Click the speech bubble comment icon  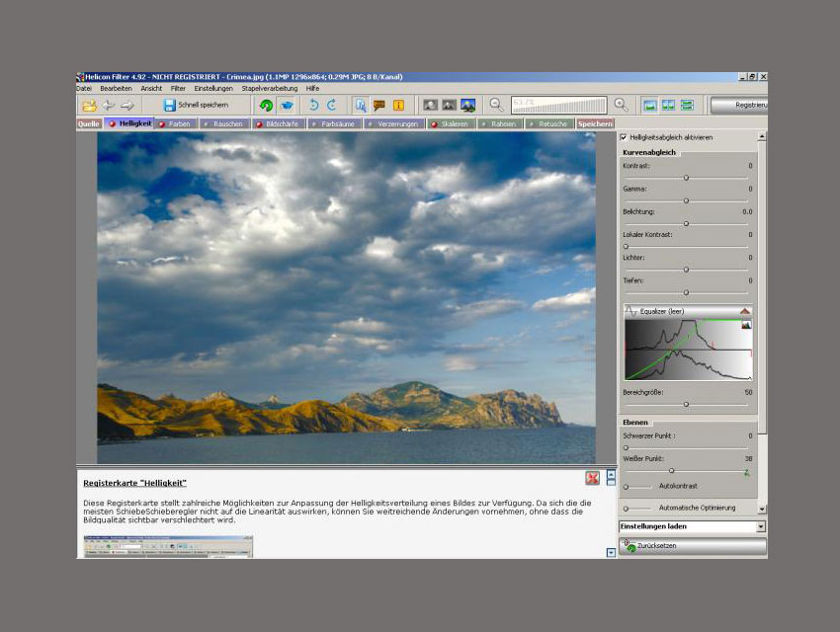(379, 106)
